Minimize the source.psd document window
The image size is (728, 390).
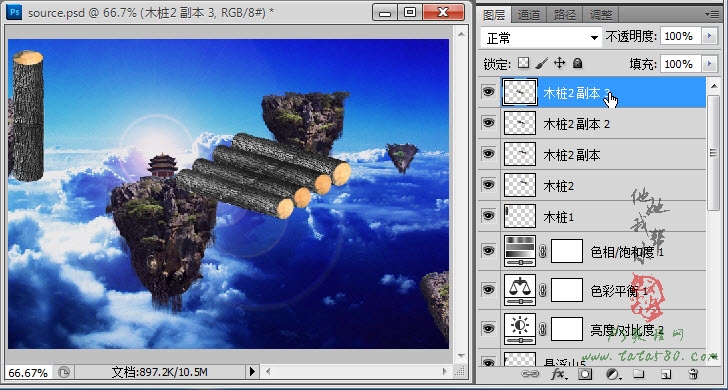click(x=385, y=13)
